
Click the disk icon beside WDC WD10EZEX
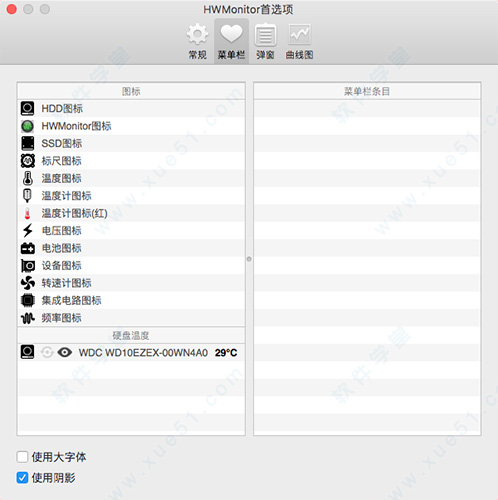[27, 352]
